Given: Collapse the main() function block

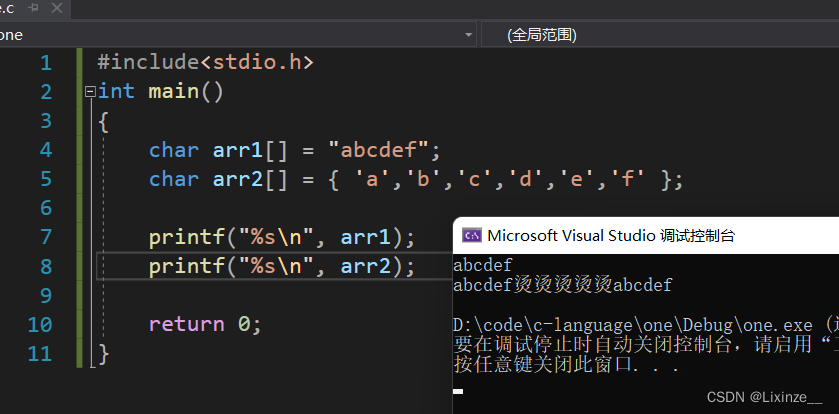Looking at the screenshot, I should tap(91, 92).
